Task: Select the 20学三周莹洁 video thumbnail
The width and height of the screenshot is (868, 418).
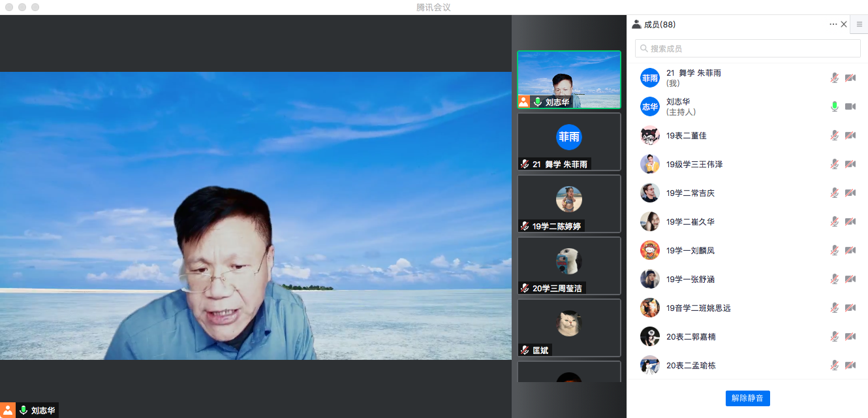Action: (x=568, y=266)
